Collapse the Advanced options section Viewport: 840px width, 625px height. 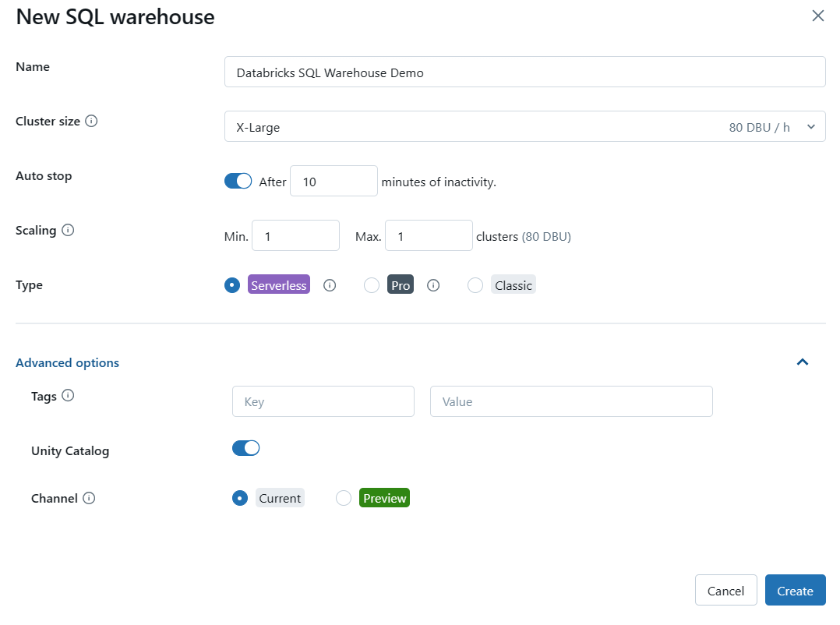[802, 362]
